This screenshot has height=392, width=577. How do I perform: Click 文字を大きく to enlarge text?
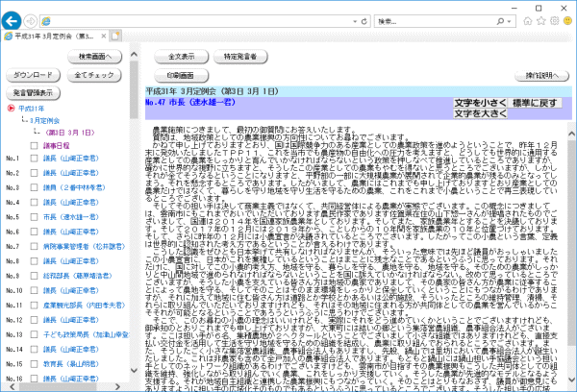click(x=480, y=113)
